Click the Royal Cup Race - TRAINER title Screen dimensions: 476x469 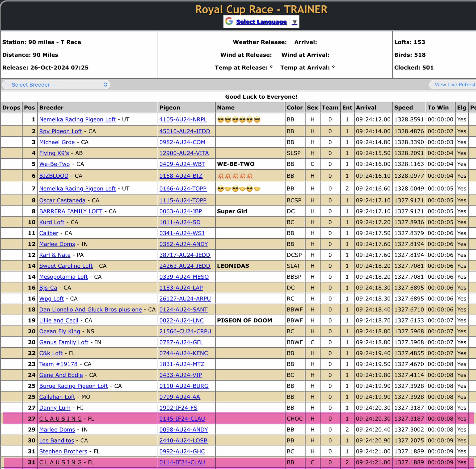click(x=261, y=9)
